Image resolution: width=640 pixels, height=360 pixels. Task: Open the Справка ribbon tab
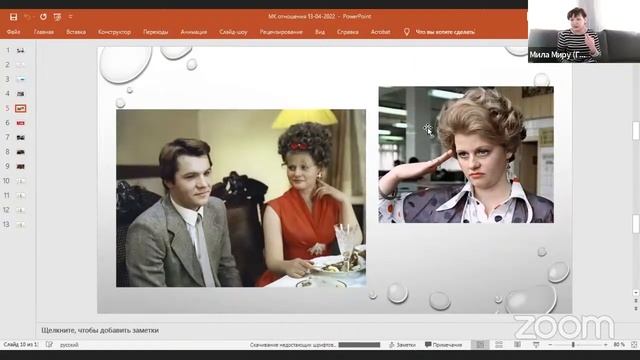coord(348,32)
